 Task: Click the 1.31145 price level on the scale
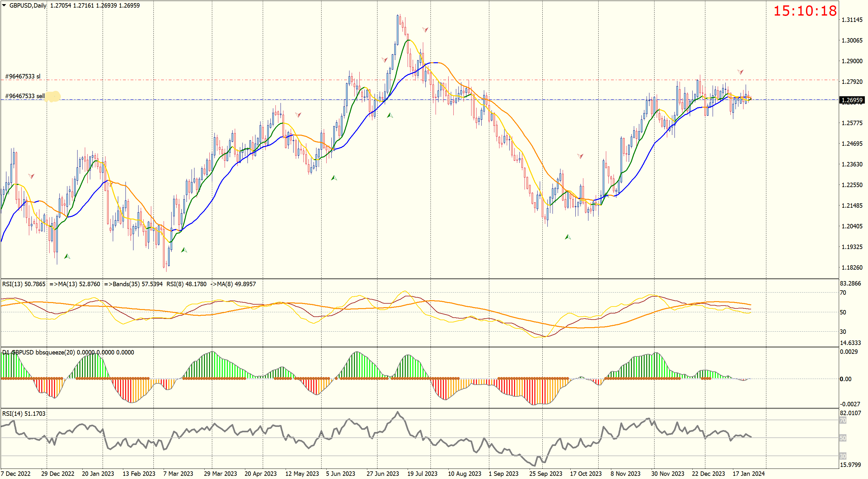(852, 20)
